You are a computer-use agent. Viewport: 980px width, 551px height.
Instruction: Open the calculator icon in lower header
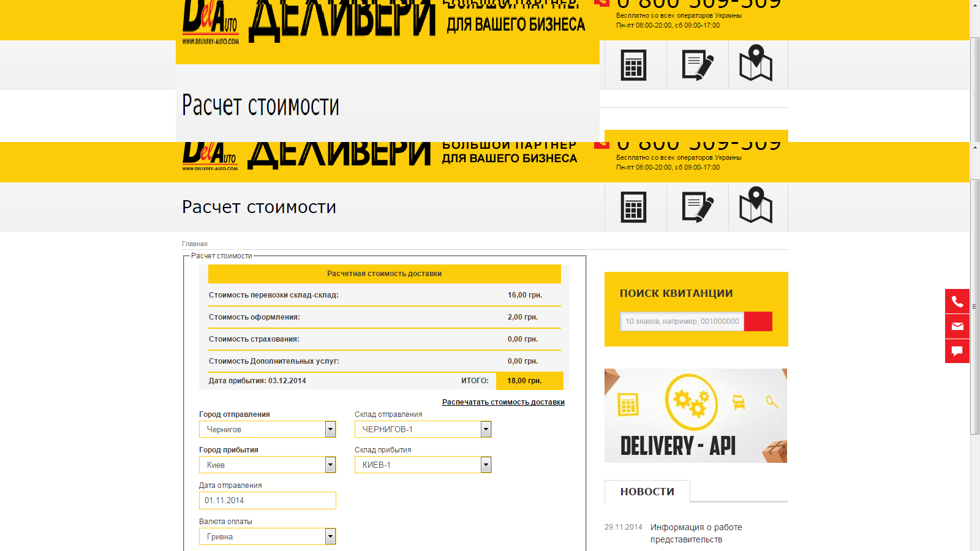633,207
